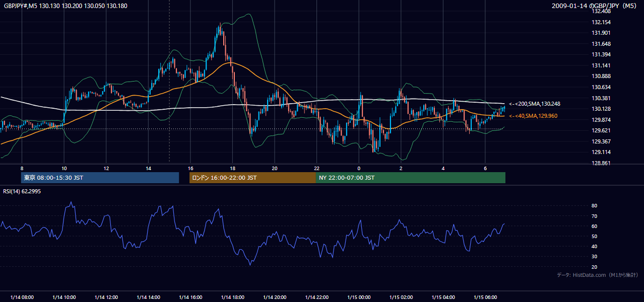This screenshot has width=644, height=302.
Task: Click hour label 16 below the price chart
Action: click(x=190, y=168)
